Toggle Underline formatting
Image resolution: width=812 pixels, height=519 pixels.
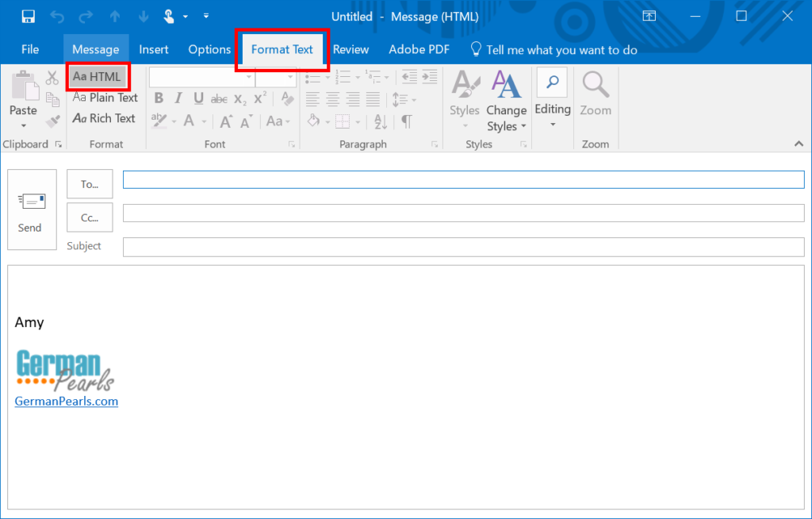click(x=198, y=98)
